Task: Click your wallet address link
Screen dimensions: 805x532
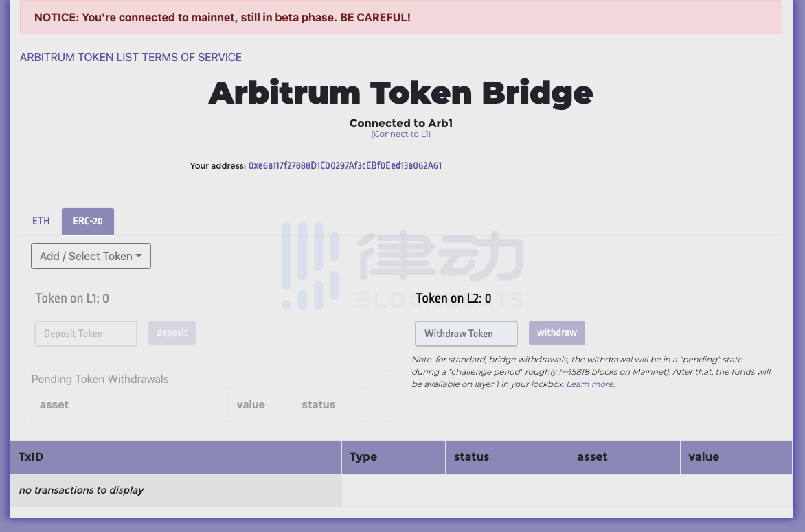Action: 345,165
